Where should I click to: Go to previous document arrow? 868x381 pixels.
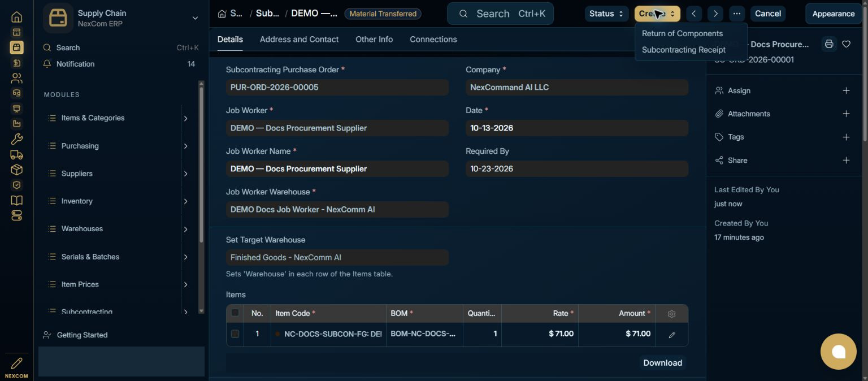point(694,14)
